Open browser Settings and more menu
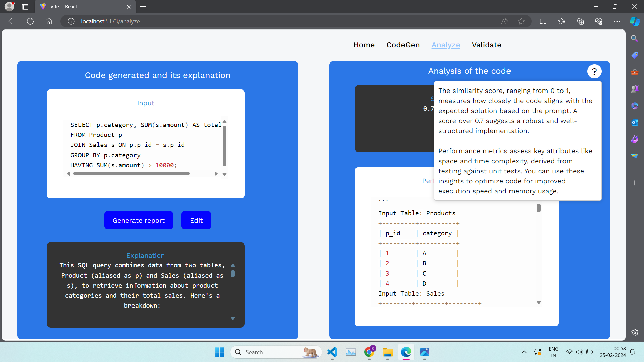Viewport: 644px width, 362px height. (x=617, y=21)
